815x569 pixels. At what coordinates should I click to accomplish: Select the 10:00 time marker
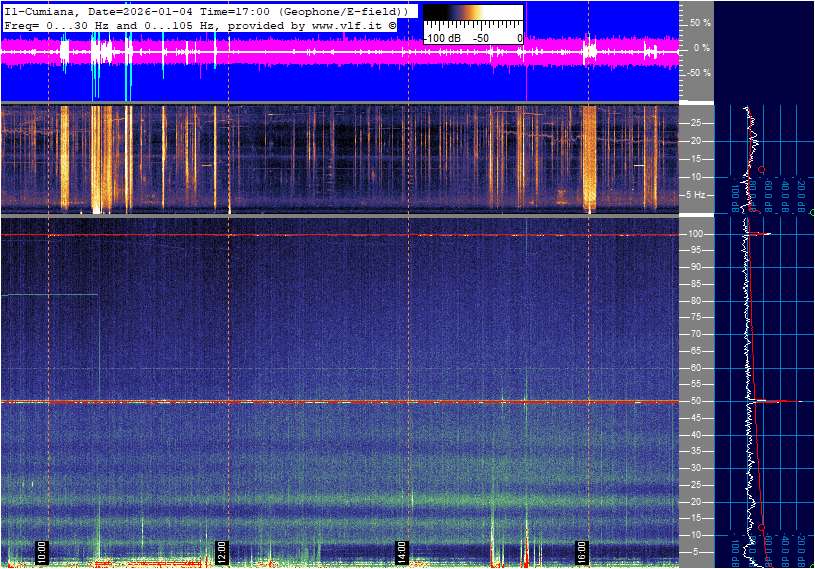coord(41,552)
